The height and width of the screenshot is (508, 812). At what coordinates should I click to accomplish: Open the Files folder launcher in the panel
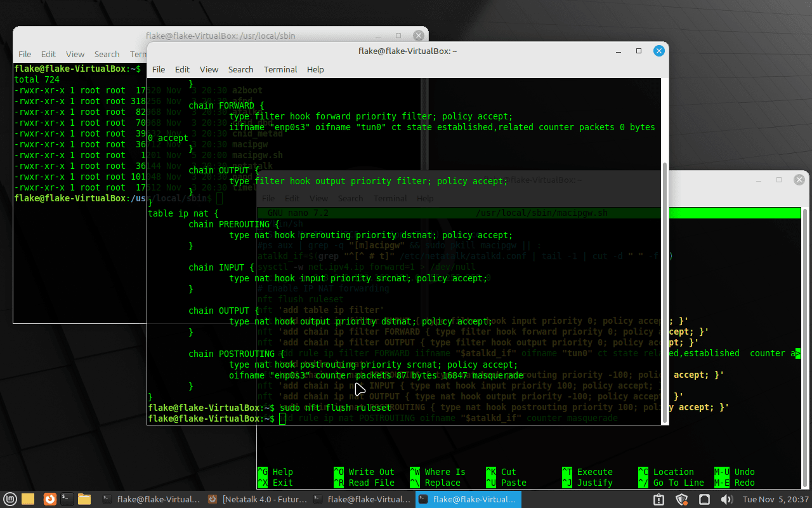click(x=84, y=499)
